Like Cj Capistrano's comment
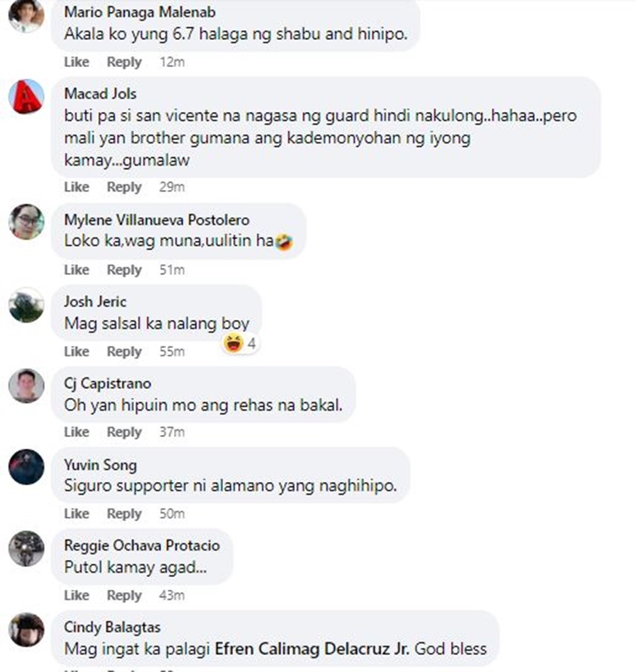Image resolution: width=636 pixels, height=672 pixels. 76,432
